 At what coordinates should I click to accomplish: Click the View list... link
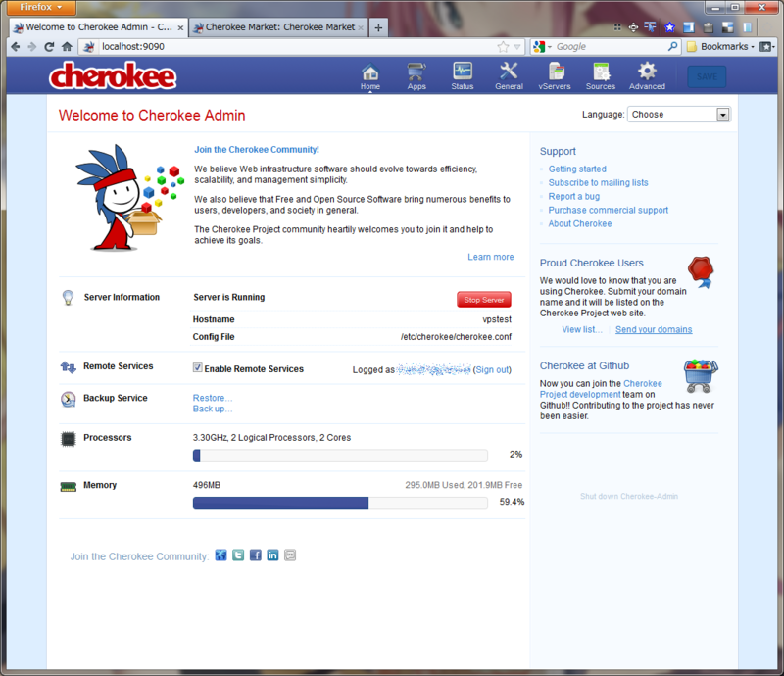pos(582,329)
